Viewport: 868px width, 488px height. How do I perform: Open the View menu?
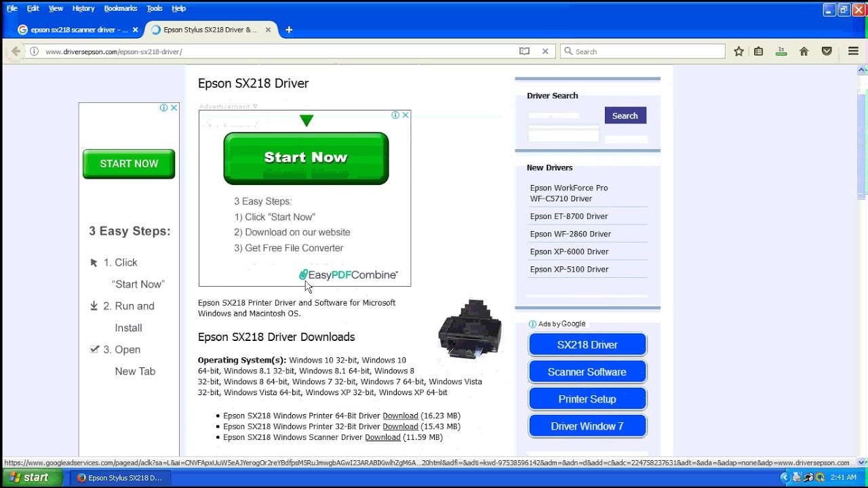pos(56,8)
